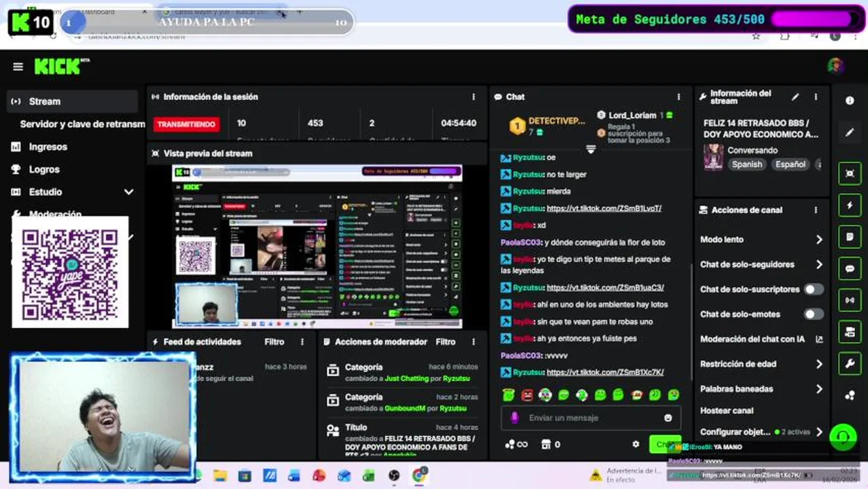
Task: Expand Modo lento options
Action: (819, 239)
